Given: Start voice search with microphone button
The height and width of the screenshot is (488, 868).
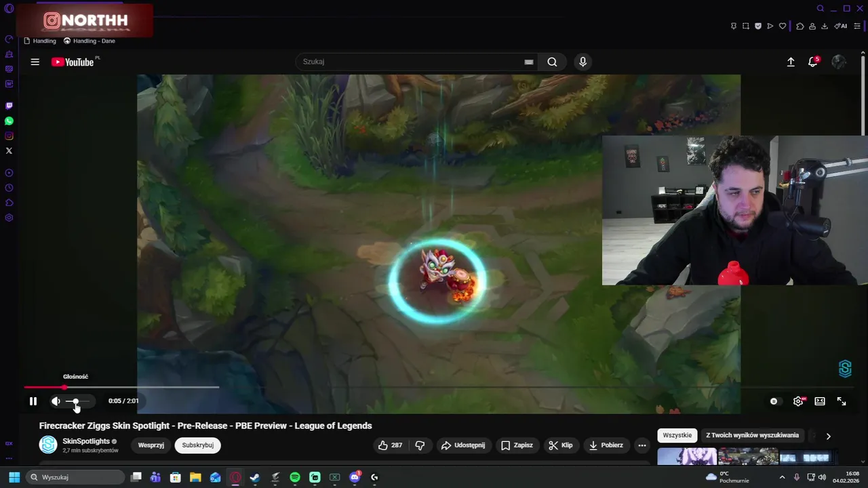Looking at the screenshot, I should click(x=583, y=62).
